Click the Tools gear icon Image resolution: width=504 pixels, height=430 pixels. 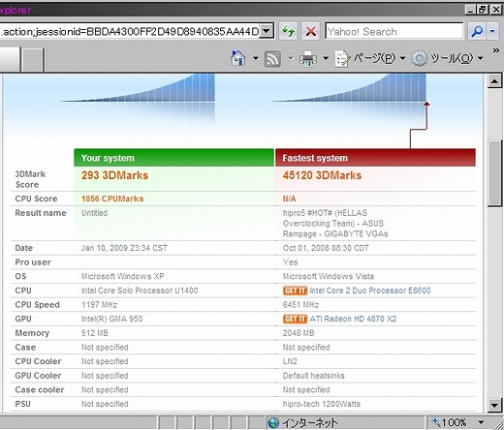tap(420, 59)
